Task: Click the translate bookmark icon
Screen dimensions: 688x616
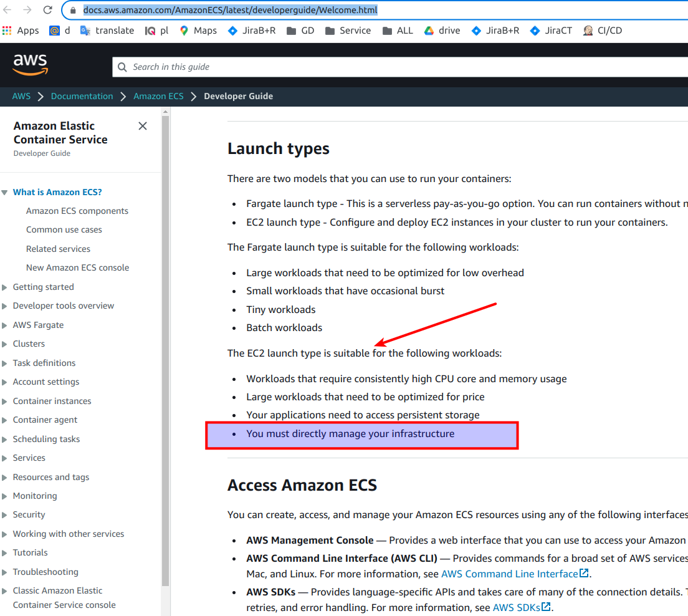Action: pyautogui.click(x=86, y=30)
